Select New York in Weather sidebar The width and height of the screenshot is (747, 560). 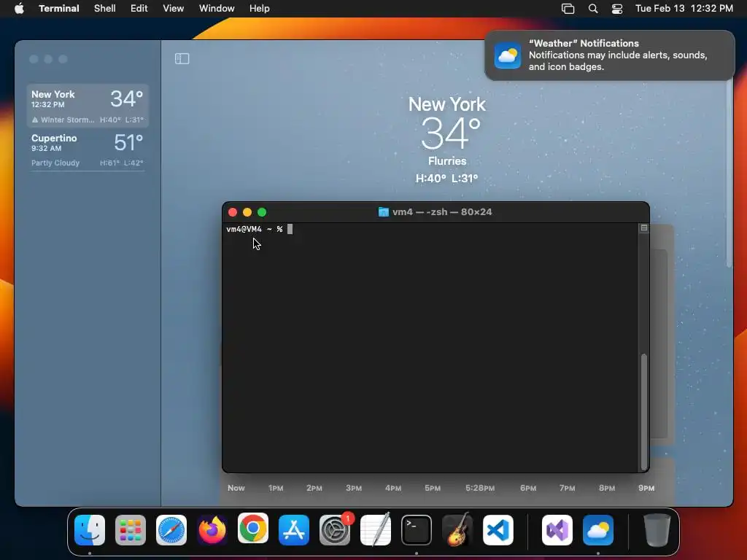pos(88,106)
